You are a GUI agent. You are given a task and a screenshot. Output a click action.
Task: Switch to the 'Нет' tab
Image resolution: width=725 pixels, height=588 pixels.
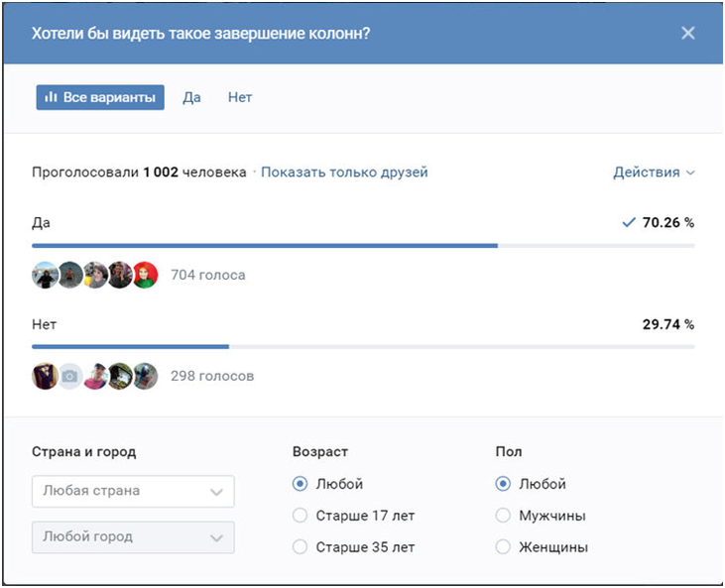240,97
